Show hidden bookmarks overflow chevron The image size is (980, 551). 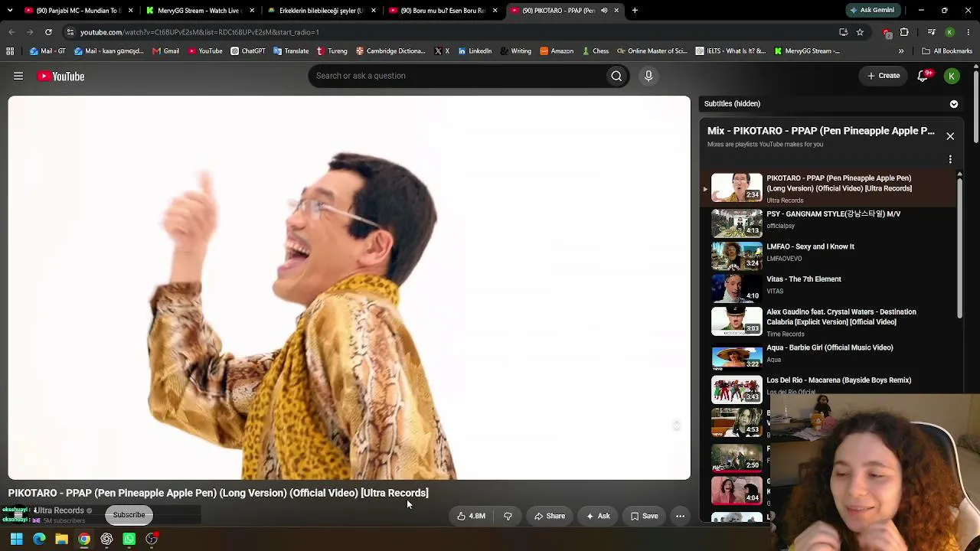coord(901,51)
